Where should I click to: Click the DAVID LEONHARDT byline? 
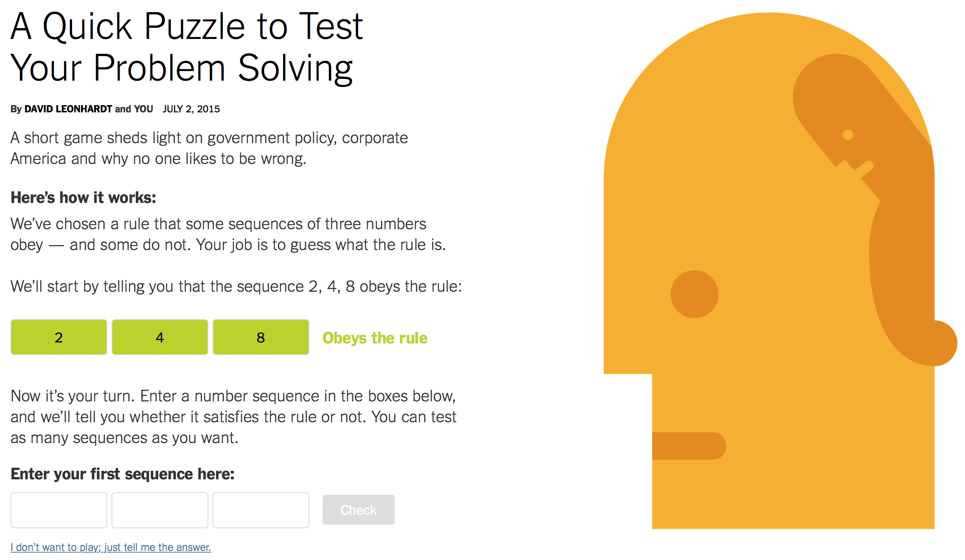pos(68,109)
